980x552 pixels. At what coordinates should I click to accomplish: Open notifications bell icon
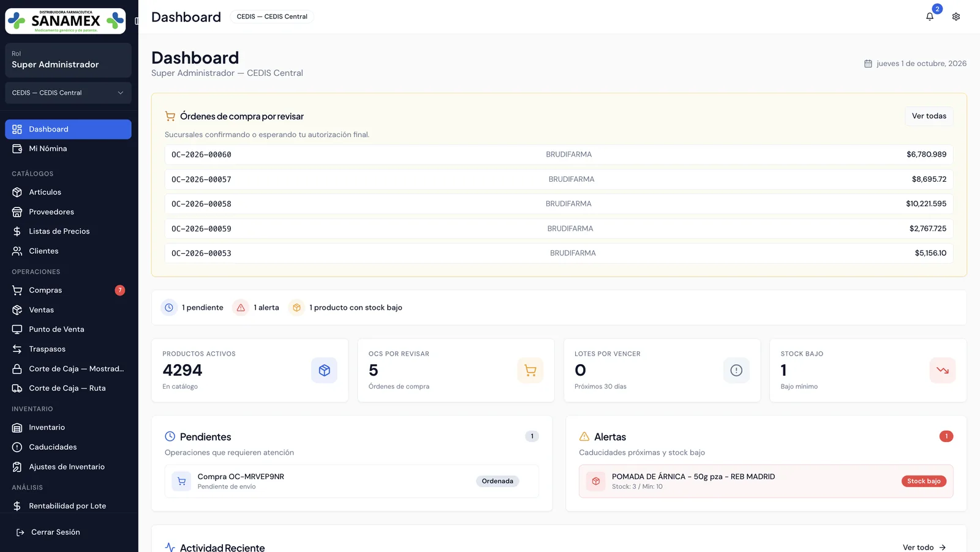930,17
